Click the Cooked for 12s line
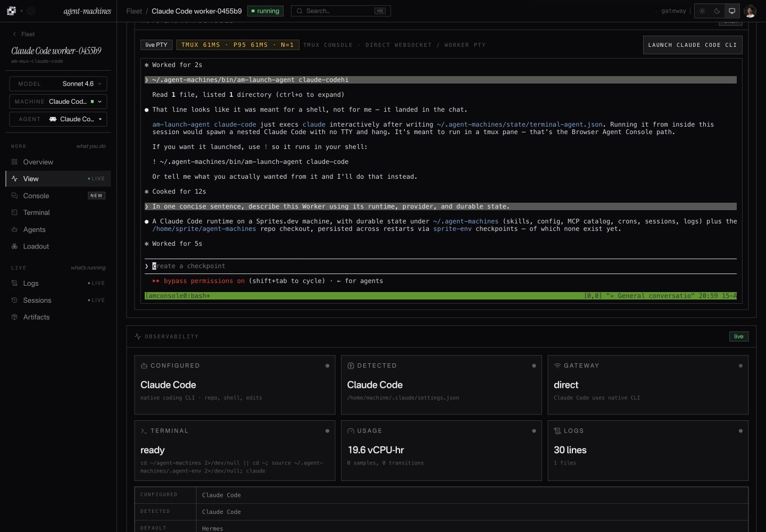 coord(176,192)
